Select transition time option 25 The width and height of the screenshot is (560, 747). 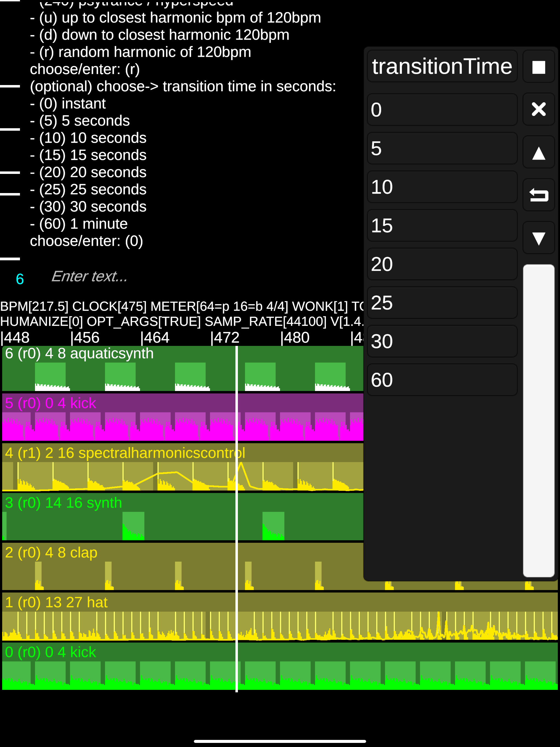(x=442, y=302)
